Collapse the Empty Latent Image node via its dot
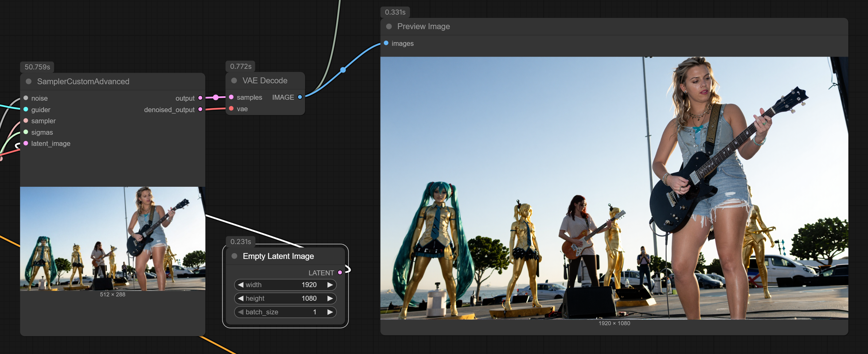The image size is (868, 354). (234, 256)
